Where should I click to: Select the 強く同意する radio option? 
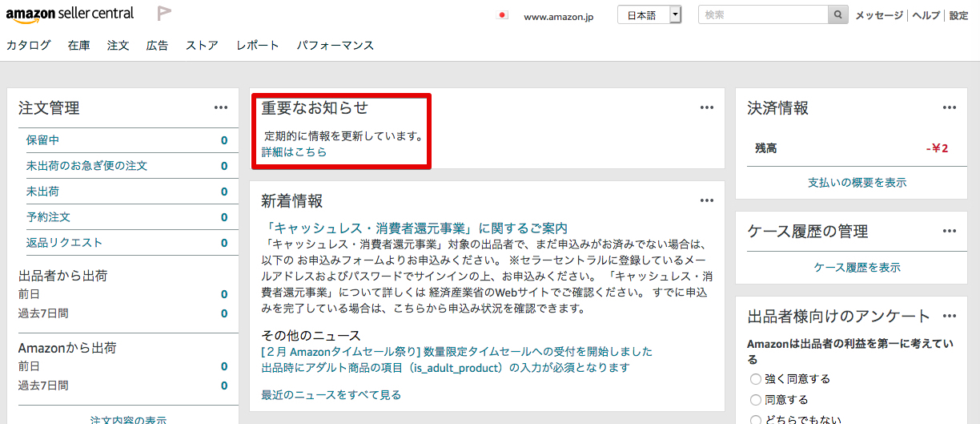point(755,379)
